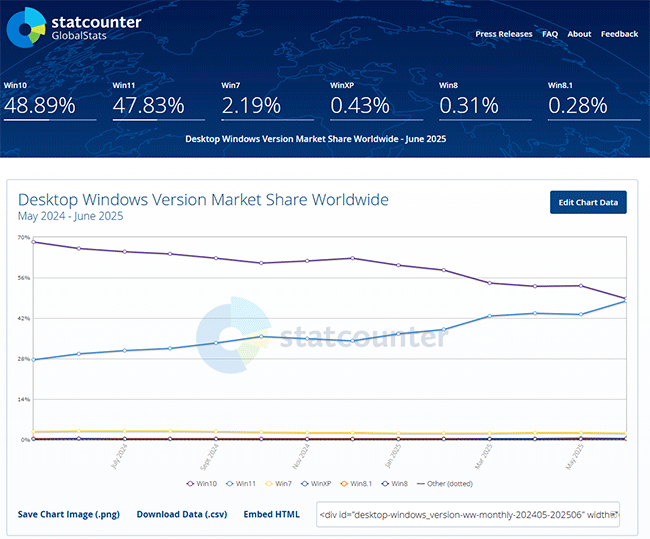650x539 pixels.
Task: Toggle Win8 series in chart legend
Action: coord(394,483)
